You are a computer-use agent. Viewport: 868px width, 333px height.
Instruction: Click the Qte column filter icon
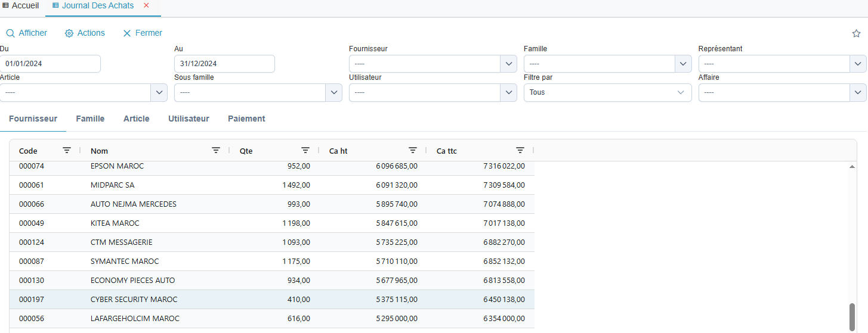point(305,151)
